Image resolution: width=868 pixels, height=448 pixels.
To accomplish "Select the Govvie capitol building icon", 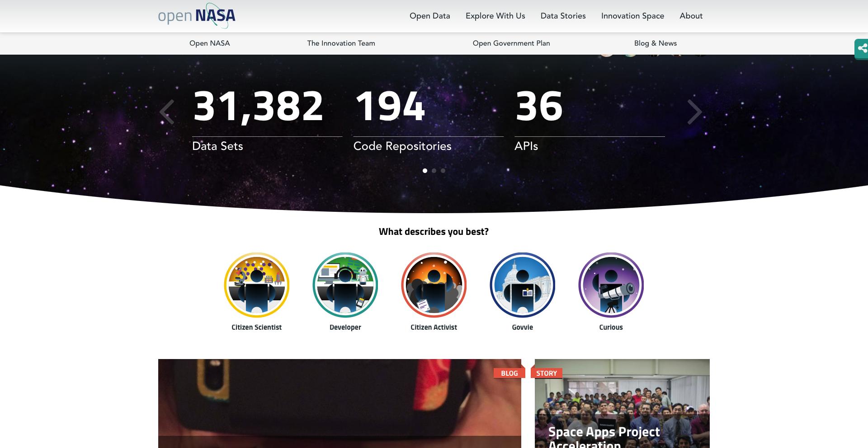I will click(523, 285).
